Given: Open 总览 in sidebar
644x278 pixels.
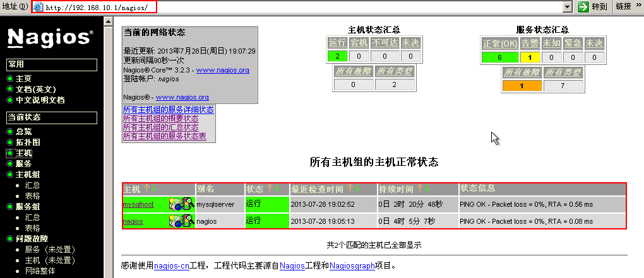Looking at the screenshot, I should 23,132.
